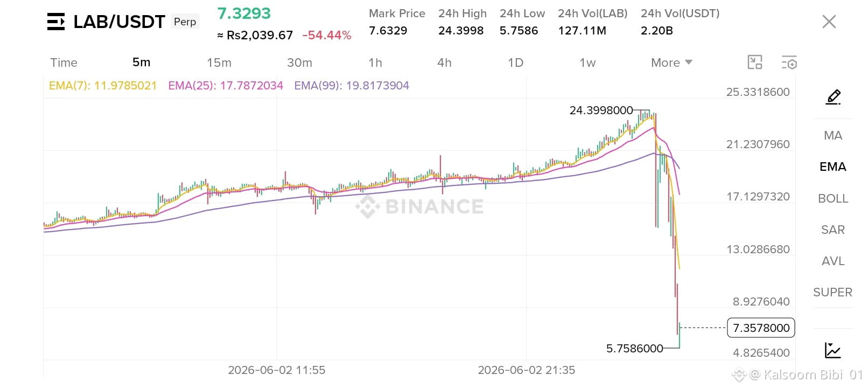Screen dimensions: 868x388
Task: Open the line chart icon at bottom right
Action: click(x=833, y=350)
